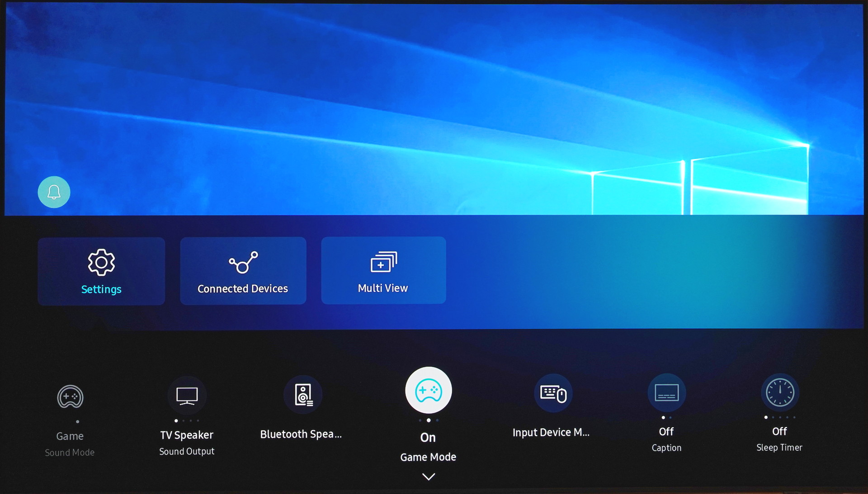Toggle the Caption icon

(x=666, y=393)
